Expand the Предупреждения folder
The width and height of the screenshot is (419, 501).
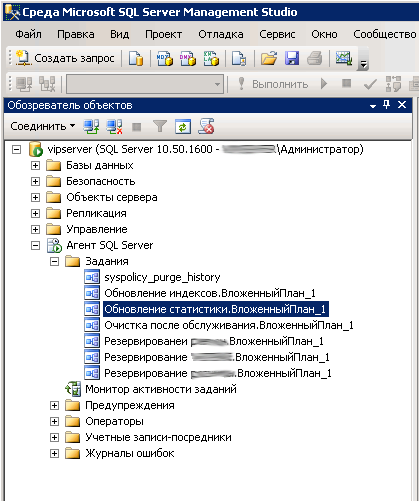coord(54,405)
